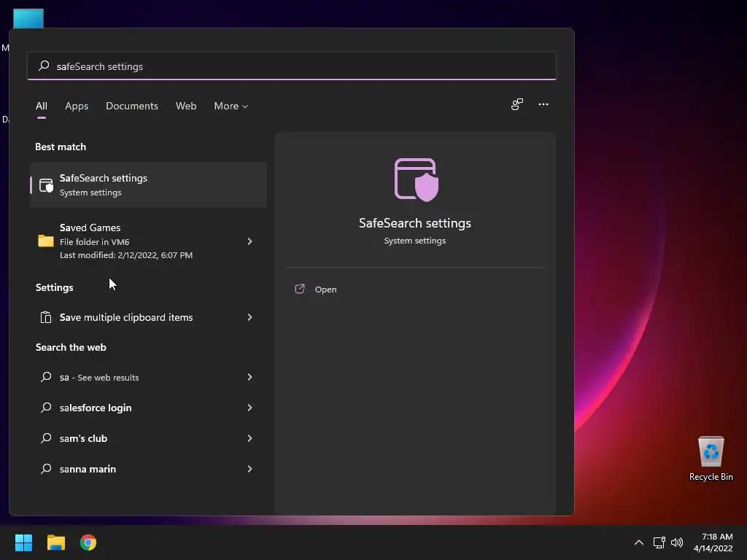Switch to the Documents search tab

[132, 106]
